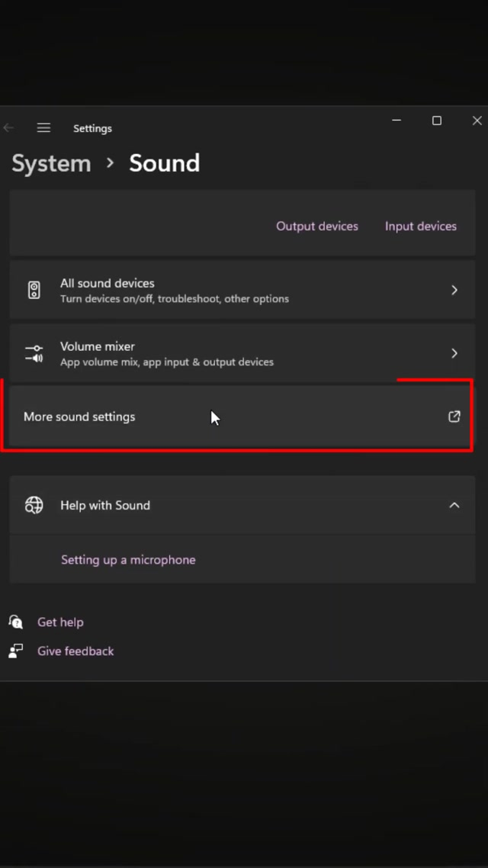488x868 pixels.
Task: Click the Get help chat icon
Action: 16,622
